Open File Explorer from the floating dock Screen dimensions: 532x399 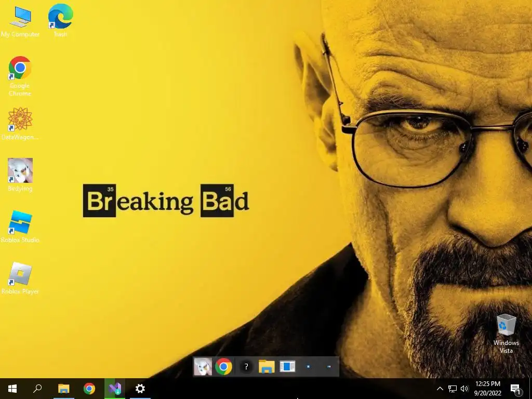pyautogui.click(x=267, y=366)
